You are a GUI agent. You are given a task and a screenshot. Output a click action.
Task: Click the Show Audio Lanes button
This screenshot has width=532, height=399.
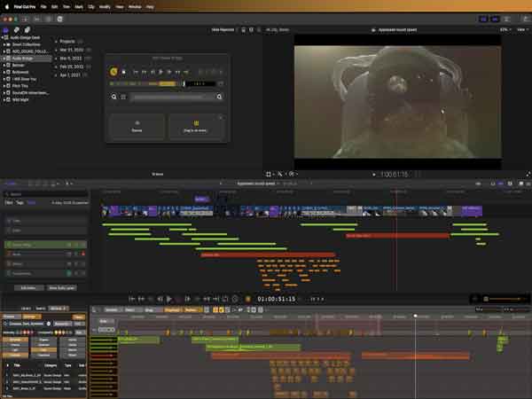pyautogui.click(x=62, y=287)
